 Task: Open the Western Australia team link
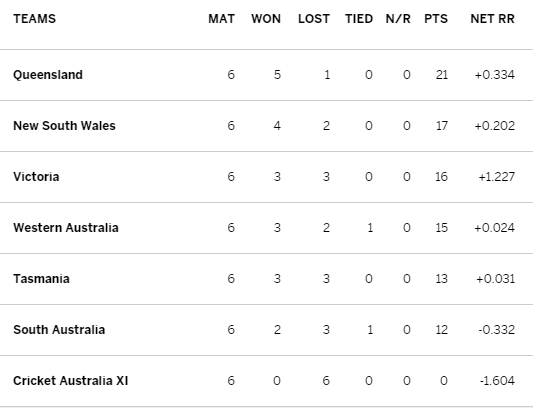(x=66, y=228)
